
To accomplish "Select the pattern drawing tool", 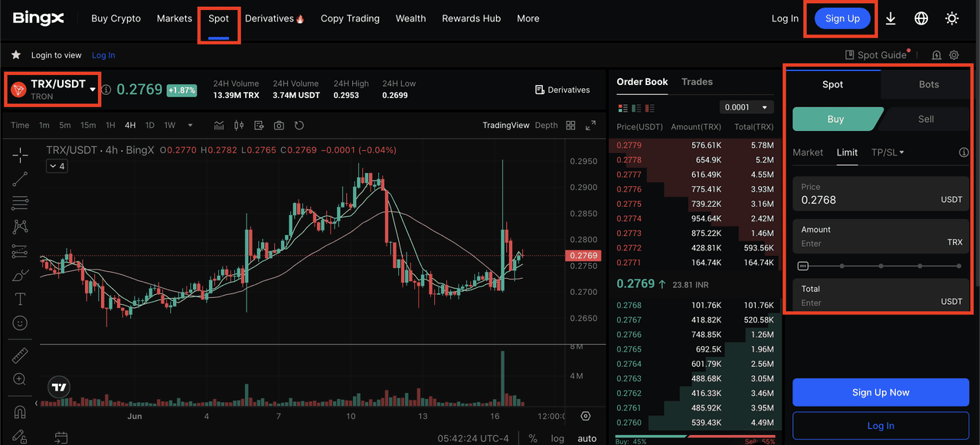I will tap(20, 227).
